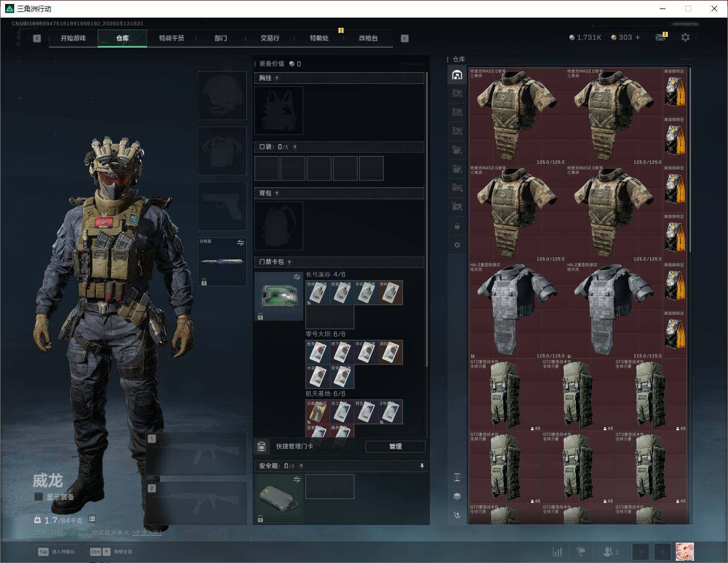Viewport: 728px width, 563px height.
Task: Select the empty chest rig slot
Action: click(279, 111)
